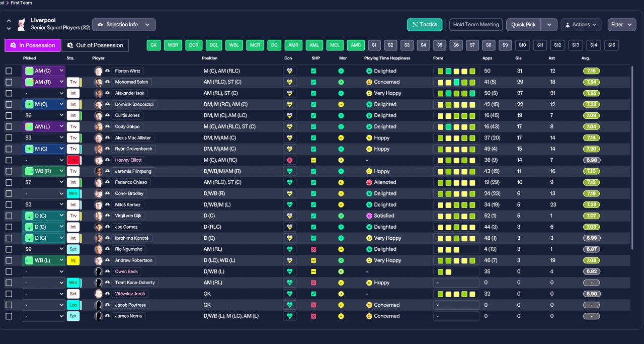Select the checkbox in Curtis Jones's row
The height and width of the screenshot is (344, 644).
click(x=9, y=115)
